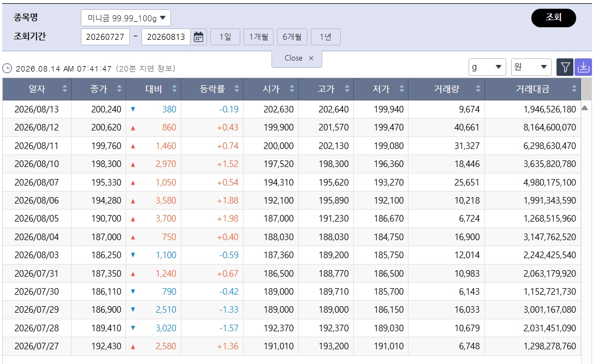The image size is (598, 364).
Task: Click date cell 2026/08/05
Action: (37, 218)
